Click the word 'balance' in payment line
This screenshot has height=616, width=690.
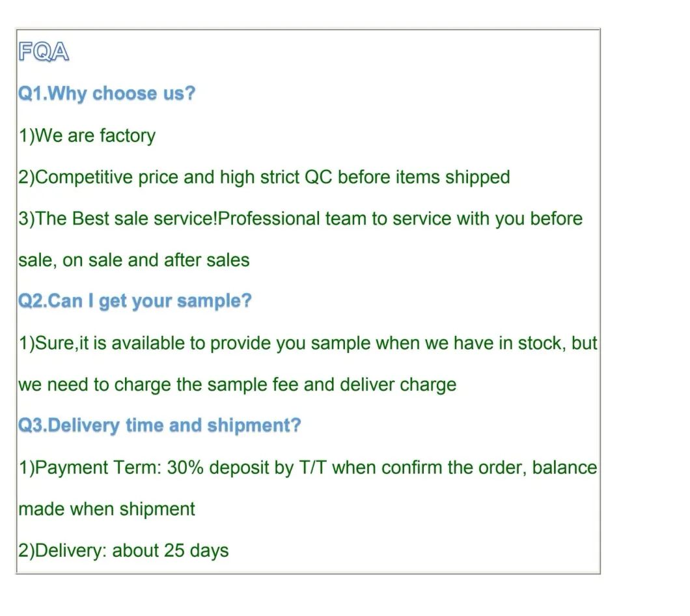(564, 468)
